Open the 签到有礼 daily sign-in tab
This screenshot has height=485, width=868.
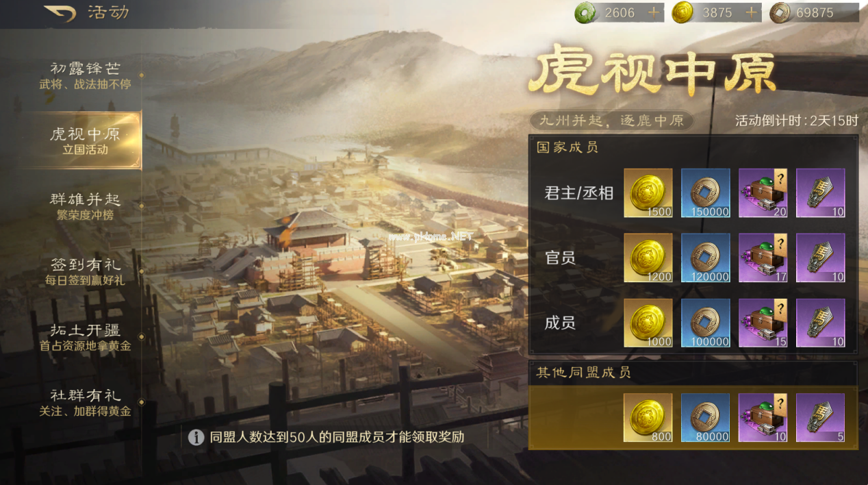point(85,271)
